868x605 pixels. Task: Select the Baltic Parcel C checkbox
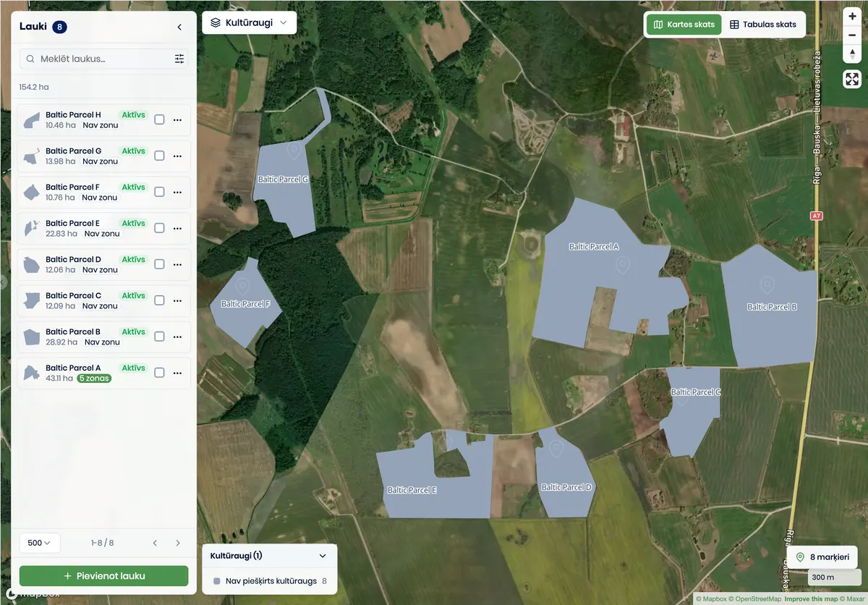[x=159, y=301]
